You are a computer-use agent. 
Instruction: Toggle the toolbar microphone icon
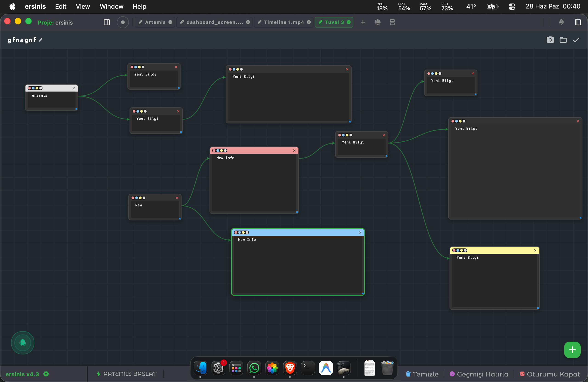pyautogui.click(x=561, y=22)
